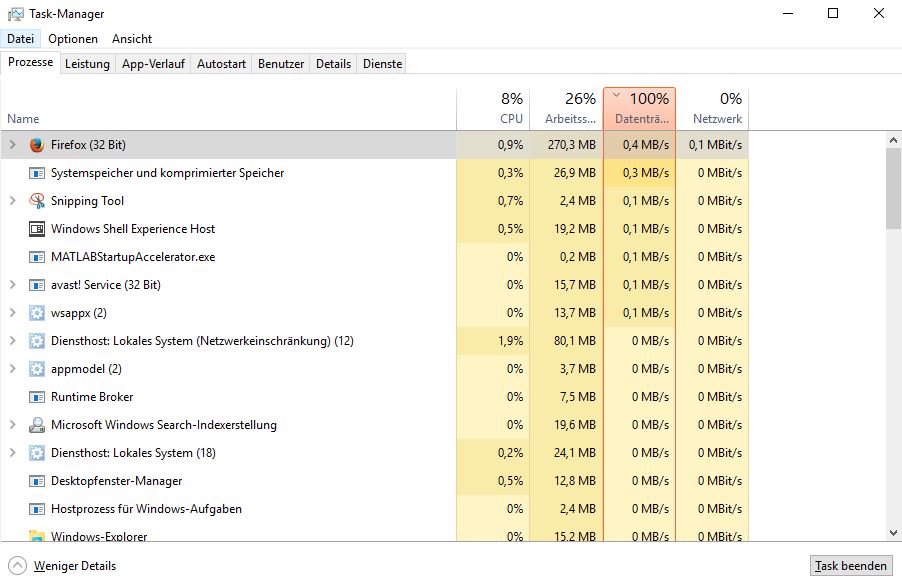Image resolution: width=902 pixels, height=587 pixels.
Task: Collapse view with Weniger Details arrow
Action: click(x=17, y=566)
